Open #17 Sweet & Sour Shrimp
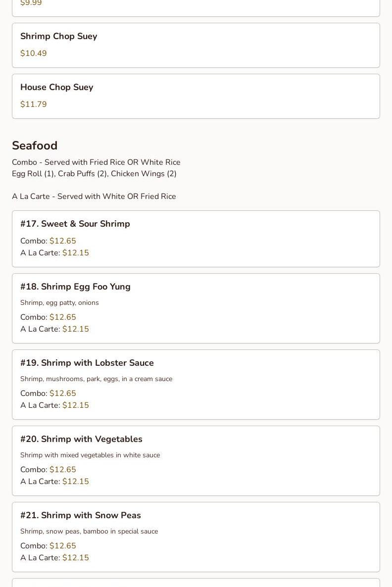392x587 pixels. 75,224
